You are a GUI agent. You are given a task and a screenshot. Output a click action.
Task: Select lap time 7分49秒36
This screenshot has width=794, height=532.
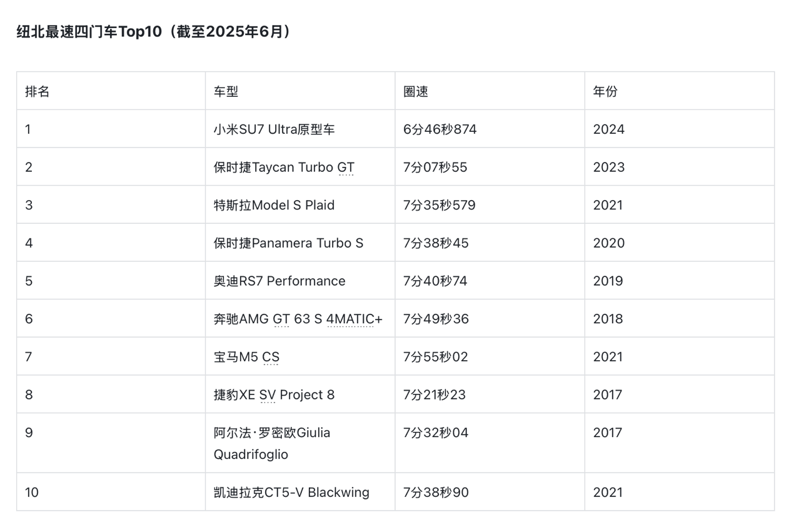point(490,319)
